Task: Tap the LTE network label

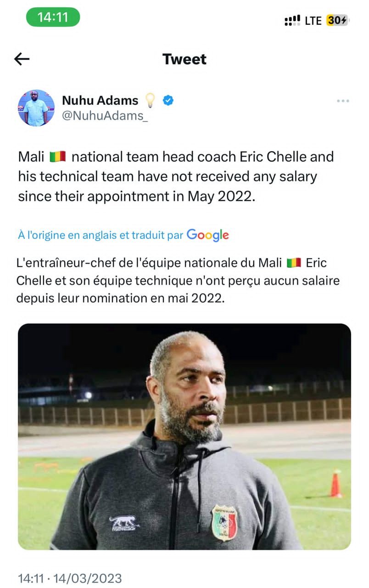Action: pos(313,21)
